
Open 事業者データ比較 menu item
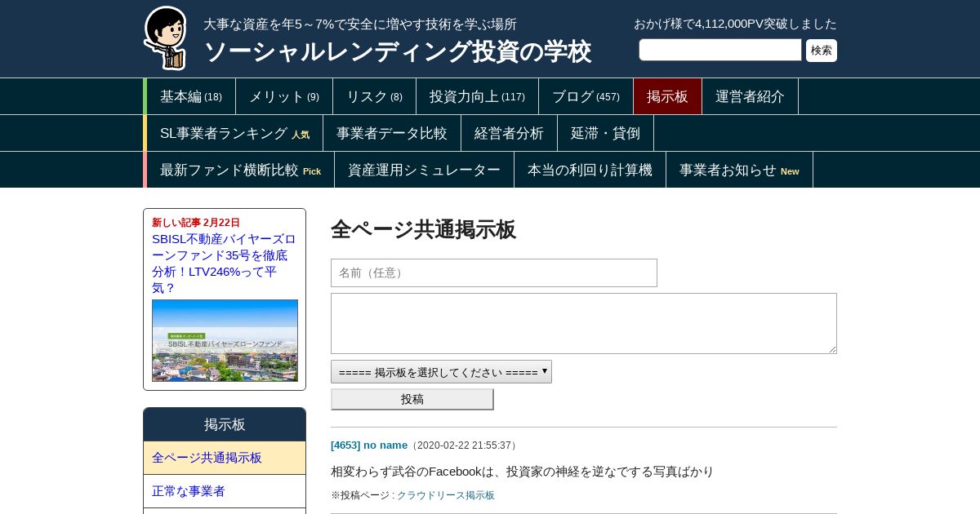(x=392, y=133)
